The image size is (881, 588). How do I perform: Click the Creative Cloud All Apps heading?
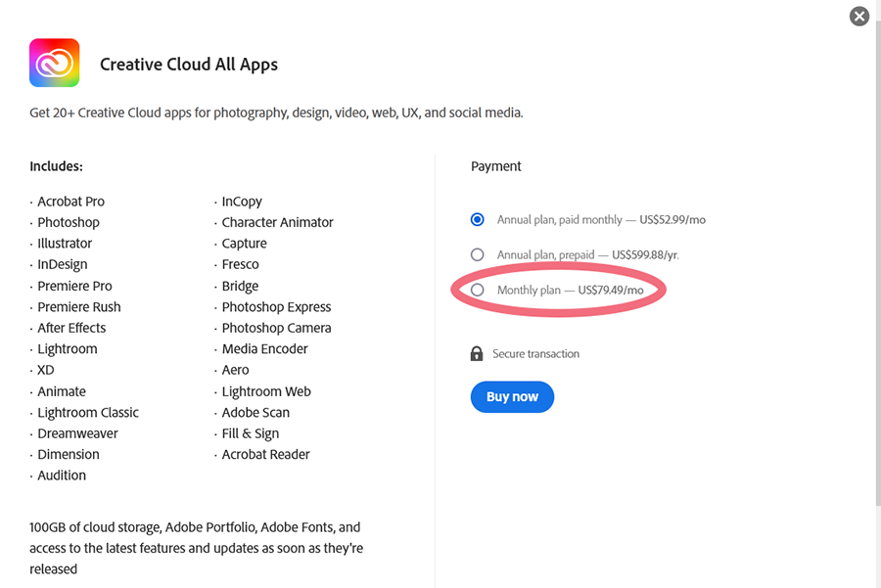188,63
